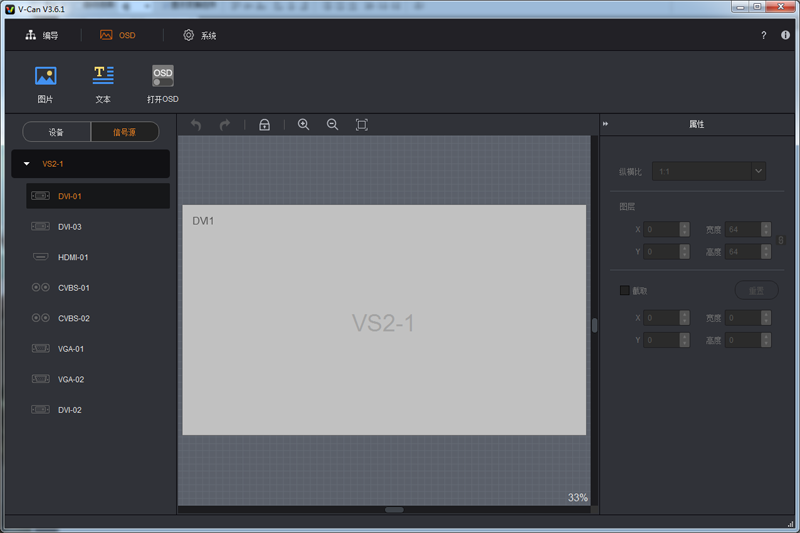Collapse the 属性 properties panel

tap(606, 124)
